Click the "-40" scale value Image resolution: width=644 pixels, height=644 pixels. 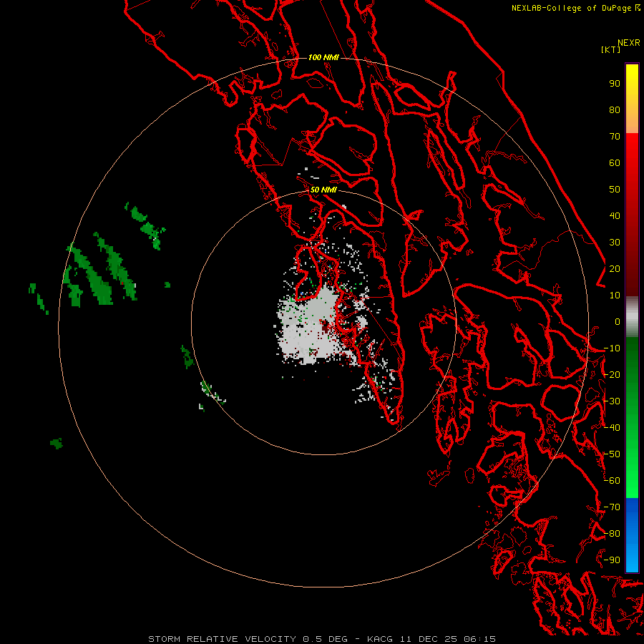click(x=612, y=428)
